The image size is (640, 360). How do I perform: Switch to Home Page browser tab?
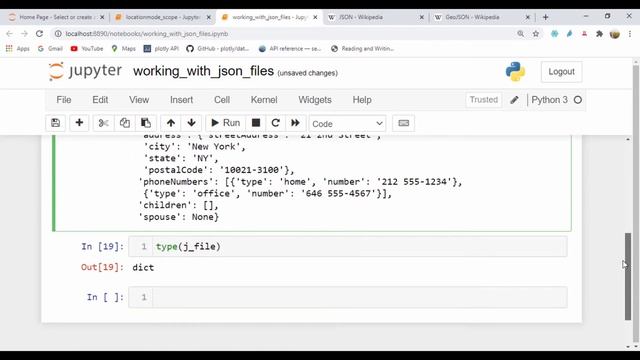click(x=56, y=17)
